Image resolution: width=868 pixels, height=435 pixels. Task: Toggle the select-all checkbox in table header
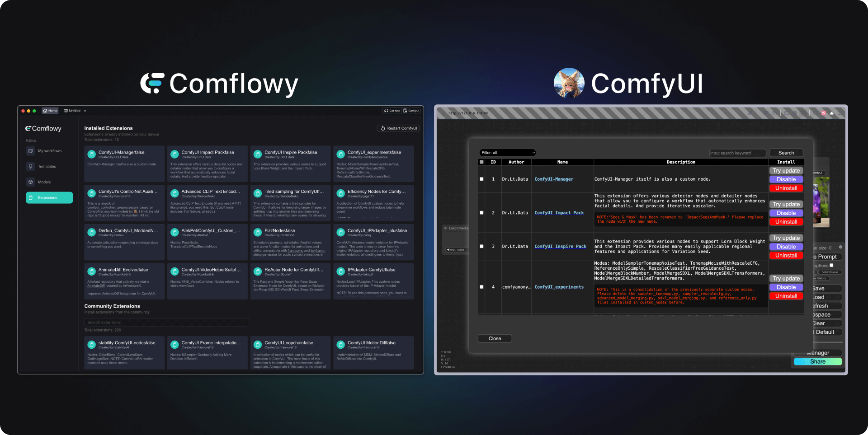pyautogui.click(x=481, y=162)
